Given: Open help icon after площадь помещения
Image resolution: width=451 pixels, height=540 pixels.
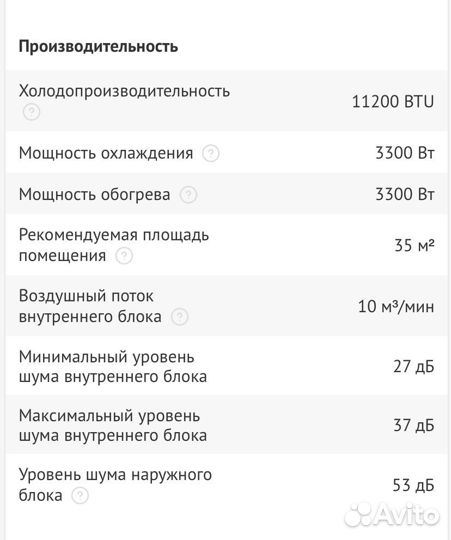Looking at the screenshot, I should [124, 256].
